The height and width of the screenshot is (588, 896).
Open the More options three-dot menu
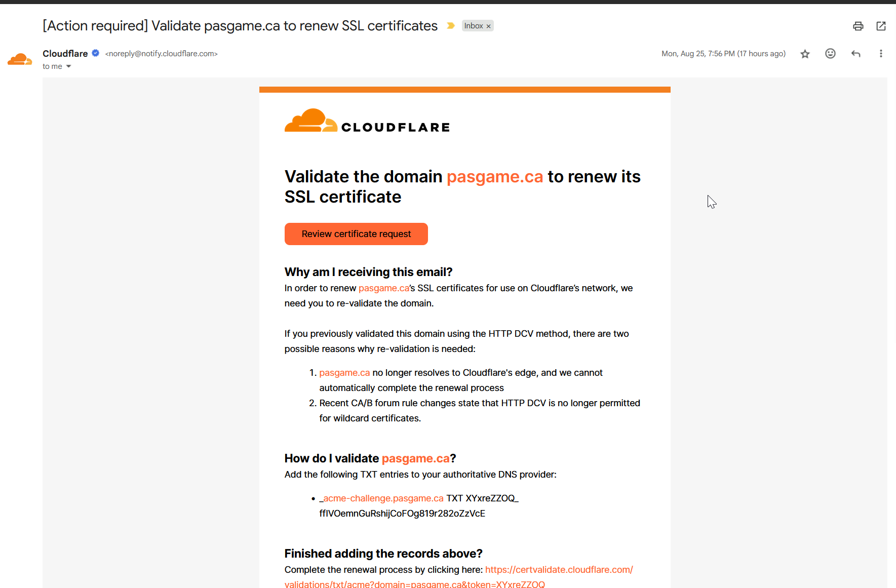(881, 54)
